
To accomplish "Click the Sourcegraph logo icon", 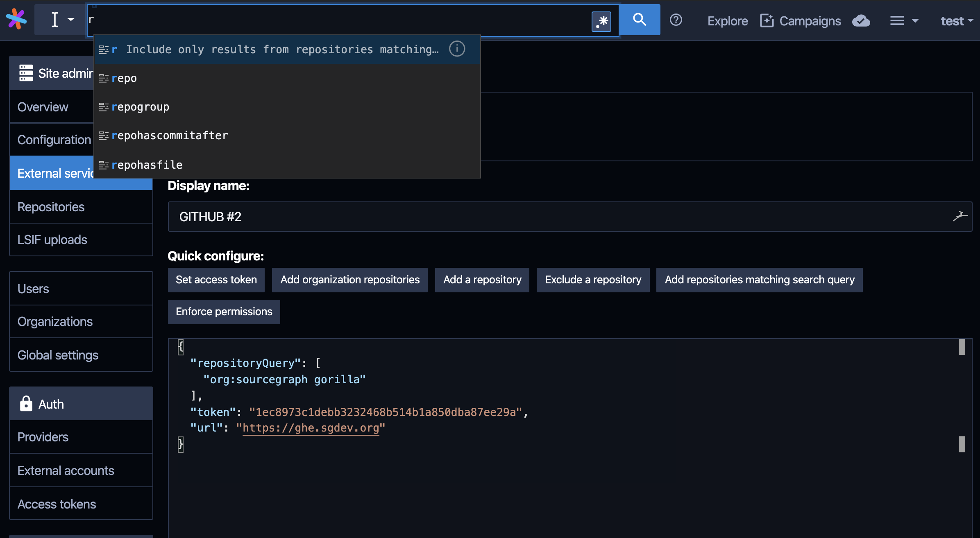I will 16,19.
